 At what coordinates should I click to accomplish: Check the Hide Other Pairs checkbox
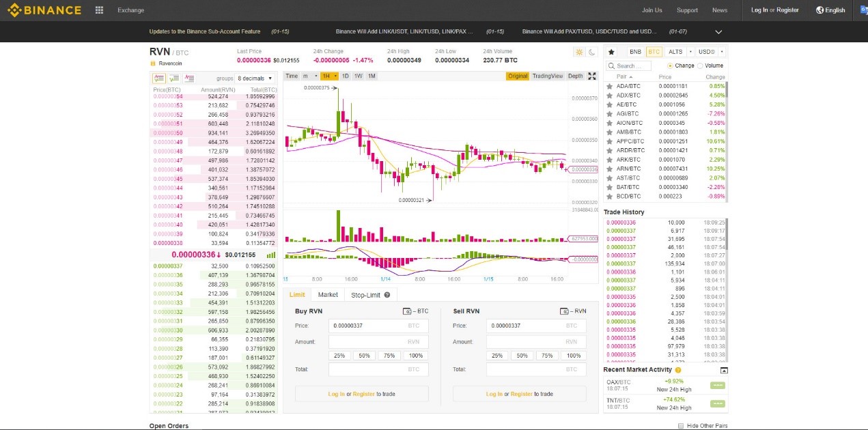tap(681, 426)
